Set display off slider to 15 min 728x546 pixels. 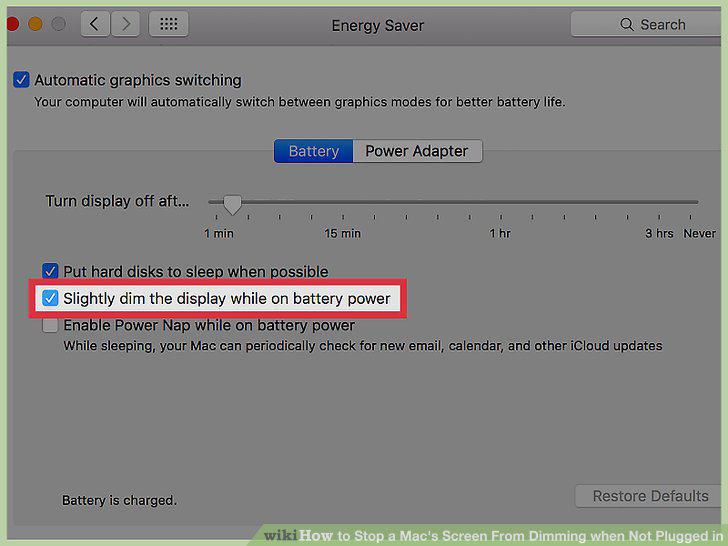pyautogui.click(x=343, y=202)
